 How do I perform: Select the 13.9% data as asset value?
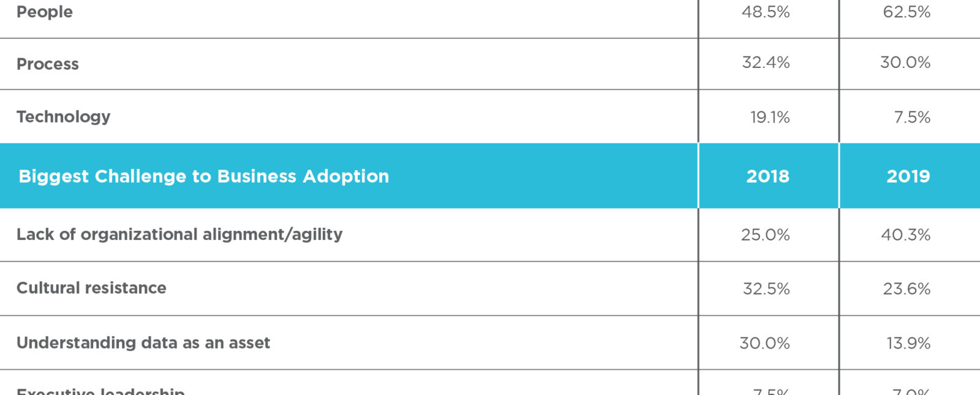coord(908,343)
